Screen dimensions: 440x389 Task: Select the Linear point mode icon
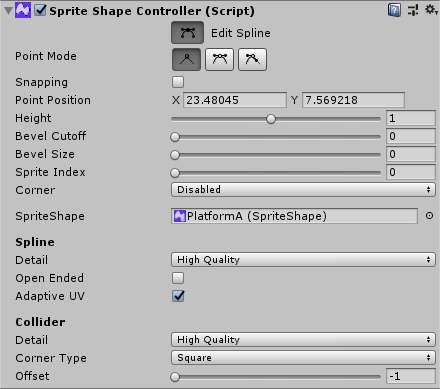point(186,60)
